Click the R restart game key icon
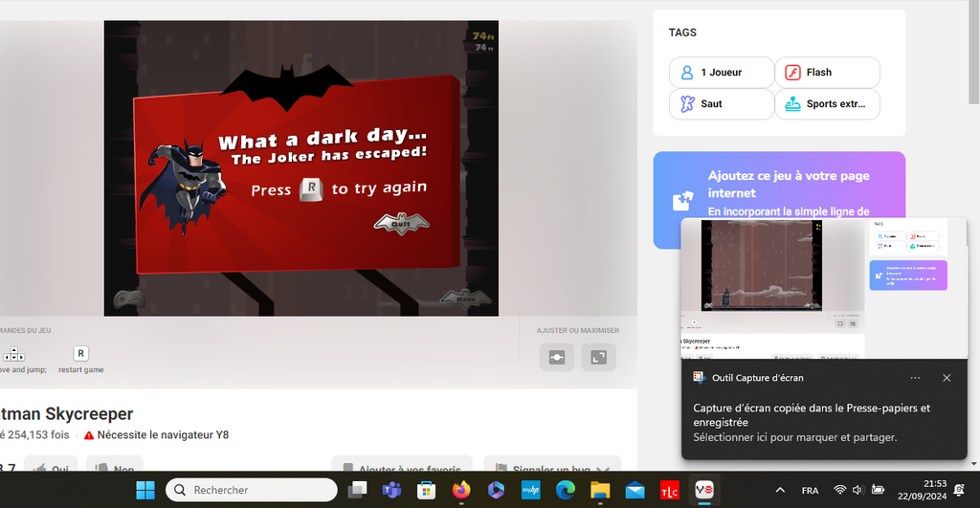Viewport: 980px width, 508px height. (80, 354)
